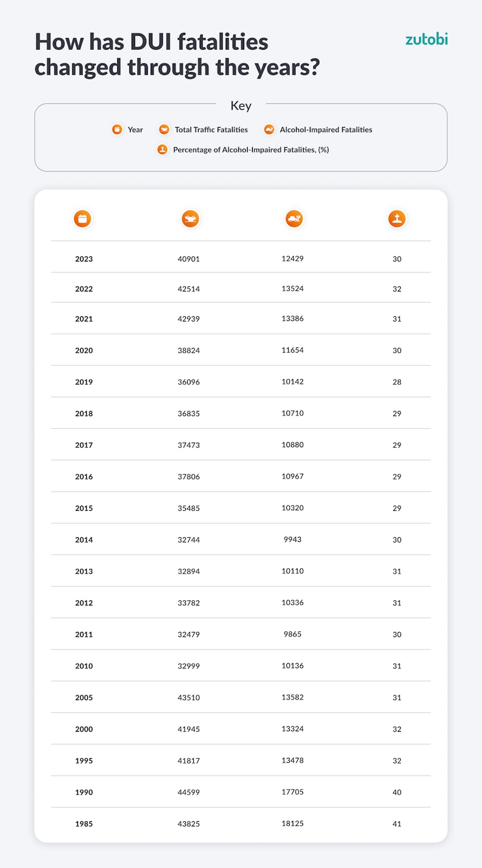Click the 'Alcohol-Impaired Fatalities' key label
The width and height of the screenshot is (482, 868).
coord(326,130)
